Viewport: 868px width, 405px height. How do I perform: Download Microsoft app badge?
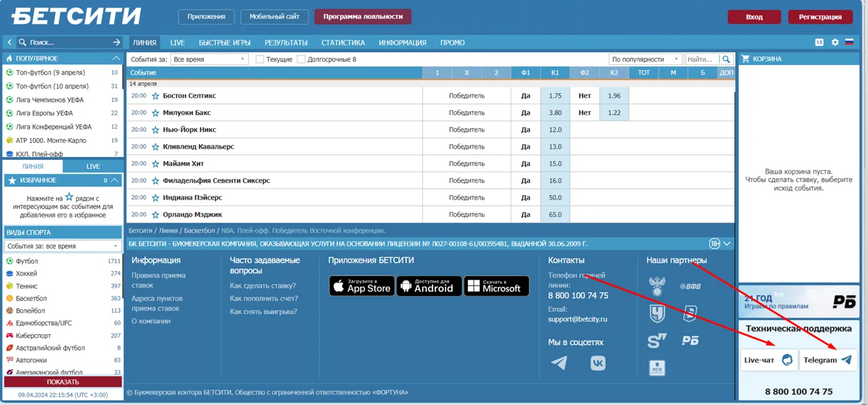[x=497, y=286]
